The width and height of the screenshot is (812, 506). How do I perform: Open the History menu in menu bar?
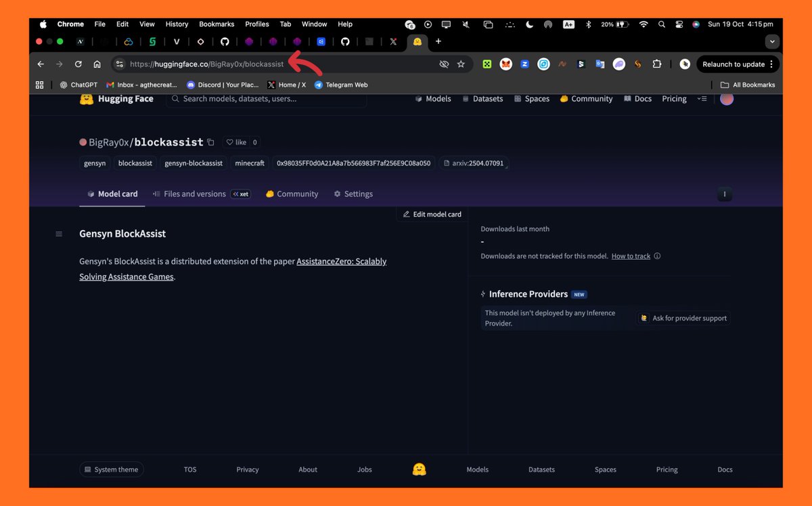point(177,24)
